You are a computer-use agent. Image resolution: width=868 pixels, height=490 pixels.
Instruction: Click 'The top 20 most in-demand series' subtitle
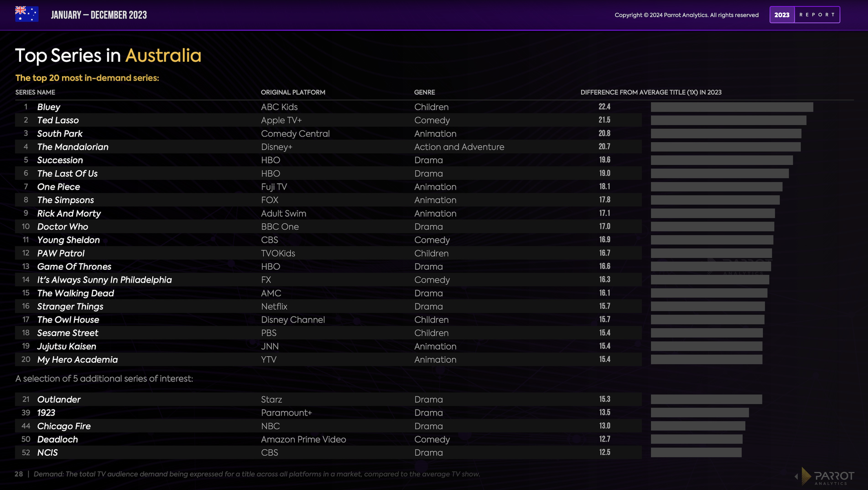pos(87,78)
